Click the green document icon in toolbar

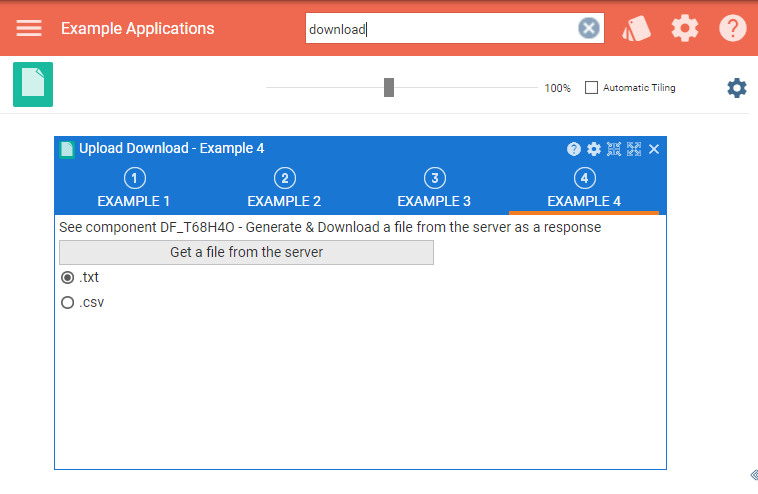(x=33, y=84)
